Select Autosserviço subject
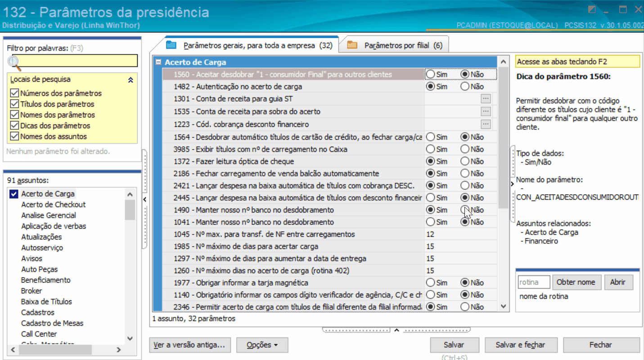Image resolution: width=644 pixels, height=360 pixels. [42, 248]
